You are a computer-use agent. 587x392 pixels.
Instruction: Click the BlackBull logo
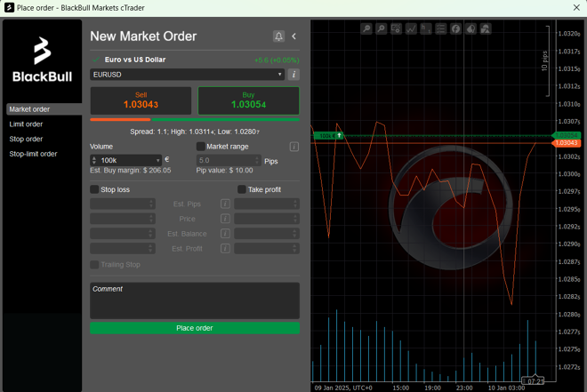(x=43, y=60)
